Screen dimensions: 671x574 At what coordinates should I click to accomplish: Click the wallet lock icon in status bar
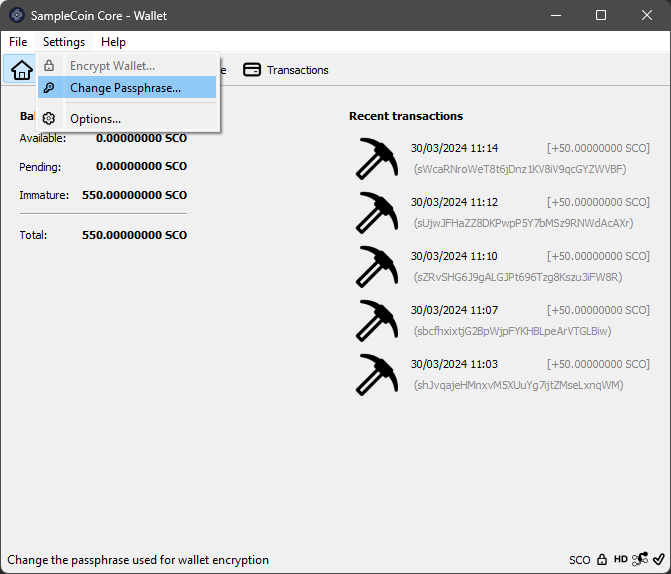point(602,560)
